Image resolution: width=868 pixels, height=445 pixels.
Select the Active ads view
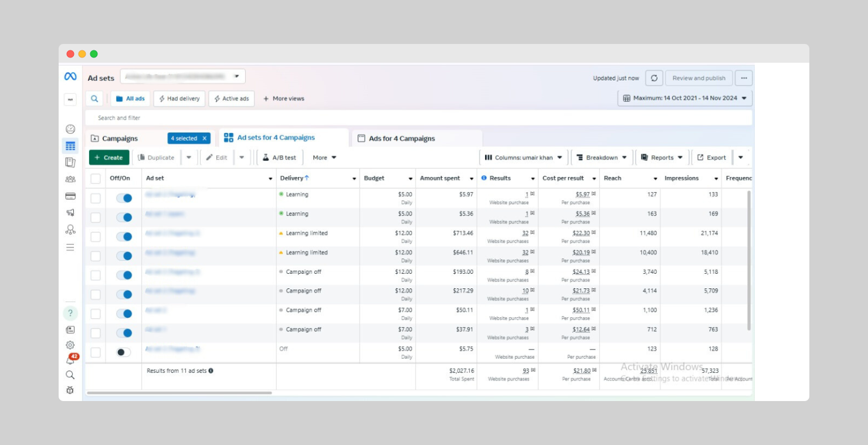(232, 98)
